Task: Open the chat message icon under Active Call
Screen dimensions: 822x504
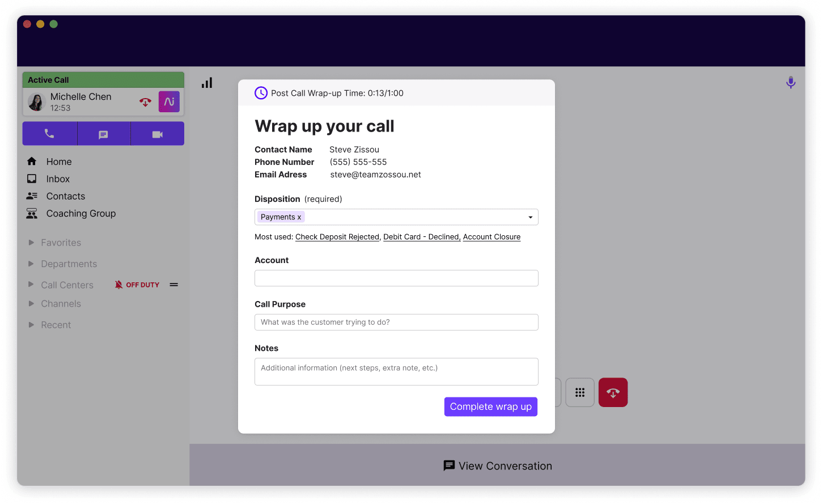Action: coord(103,133)
